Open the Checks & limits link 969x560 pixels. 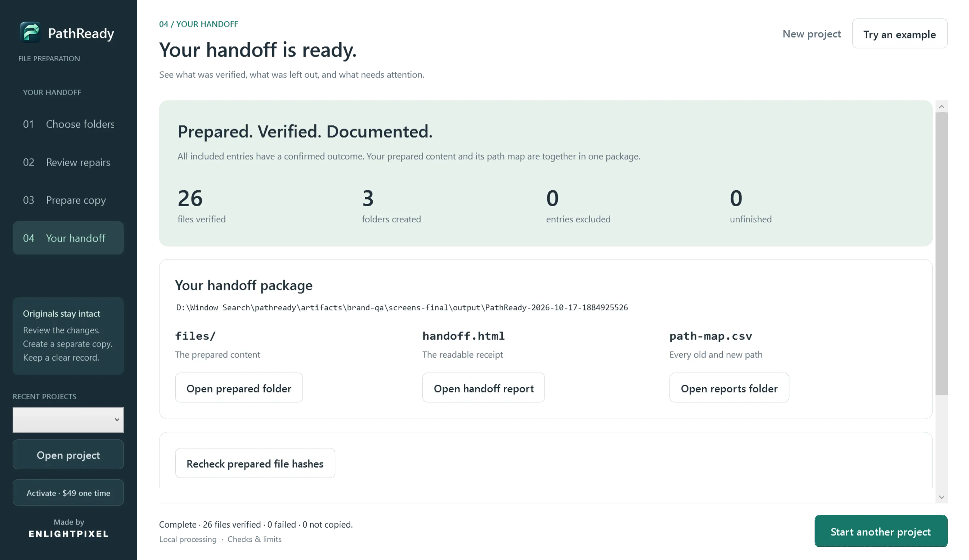[254, 539]
